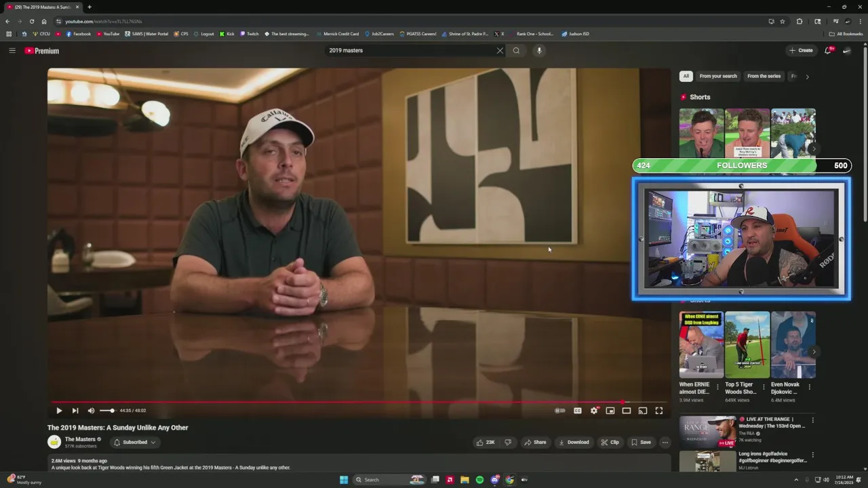Enter fullscreen mode
Viewport: 868px width, 488px height.
pyautogui.click(x=659, y=410)
